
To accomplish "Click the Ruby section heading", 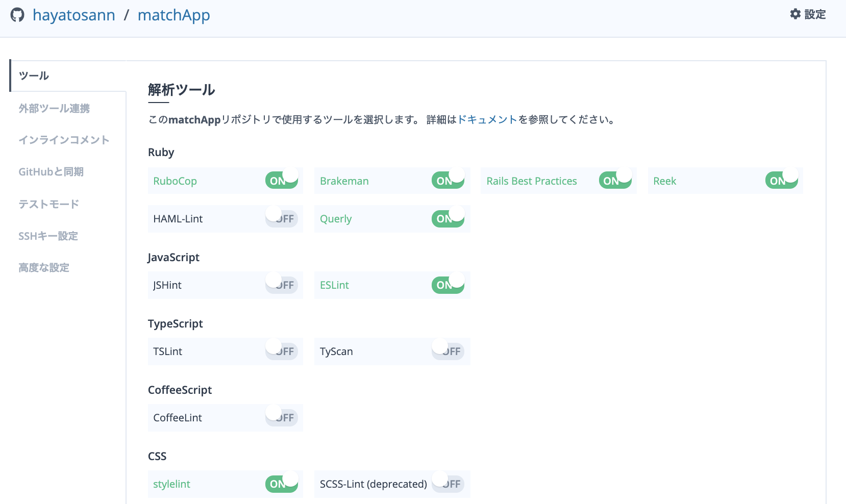I will tap(161, 153).
